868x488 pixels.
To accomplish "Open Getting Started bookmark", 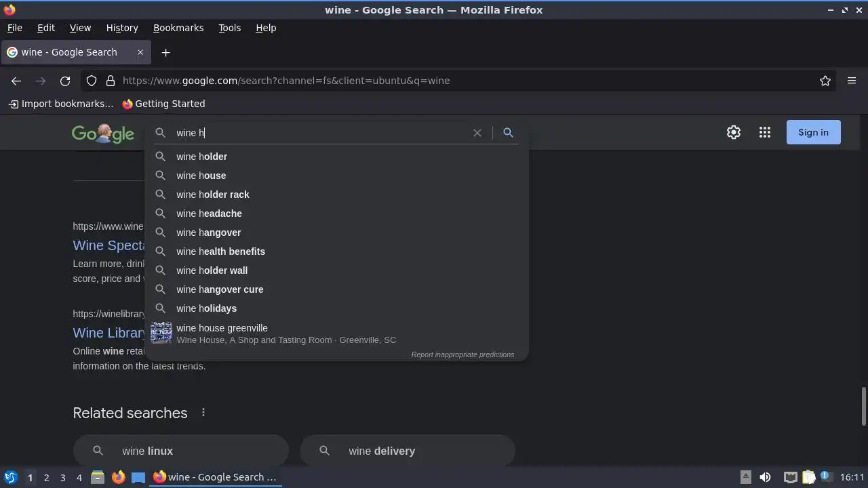I will point(163,104).
